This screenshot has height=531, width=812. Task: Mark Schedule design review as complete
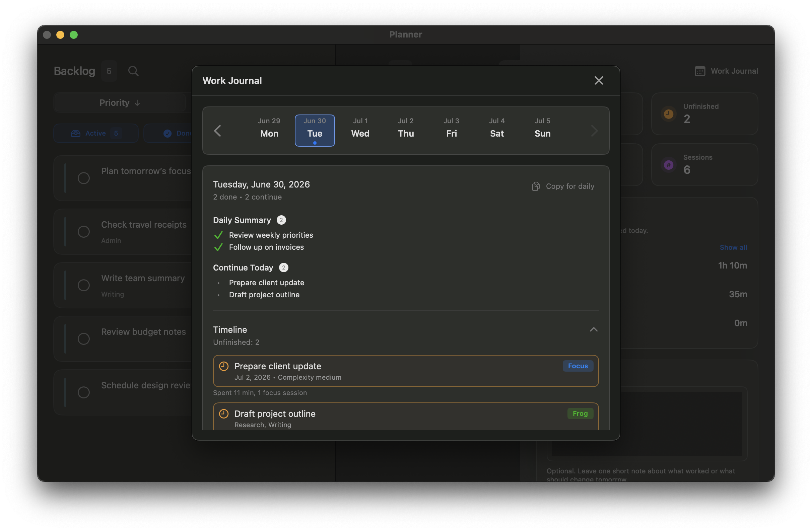84,392
